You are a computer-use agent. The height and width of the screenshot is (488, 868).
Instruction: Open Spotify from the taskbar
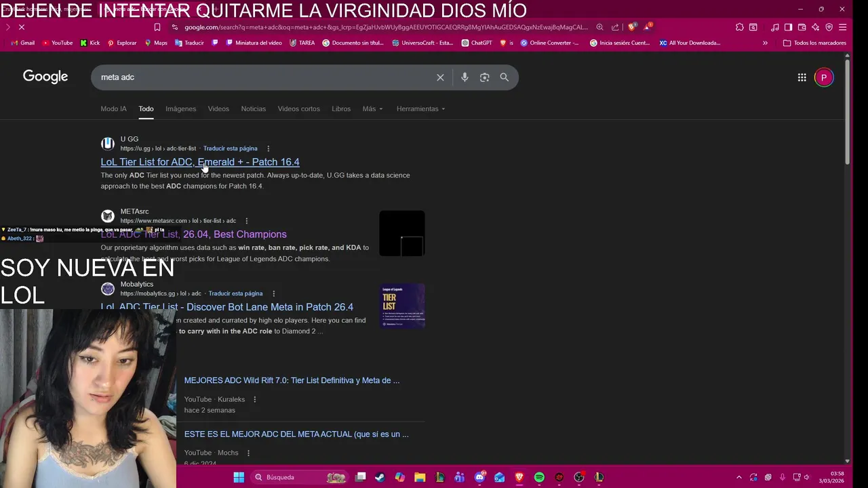point(539,477)
